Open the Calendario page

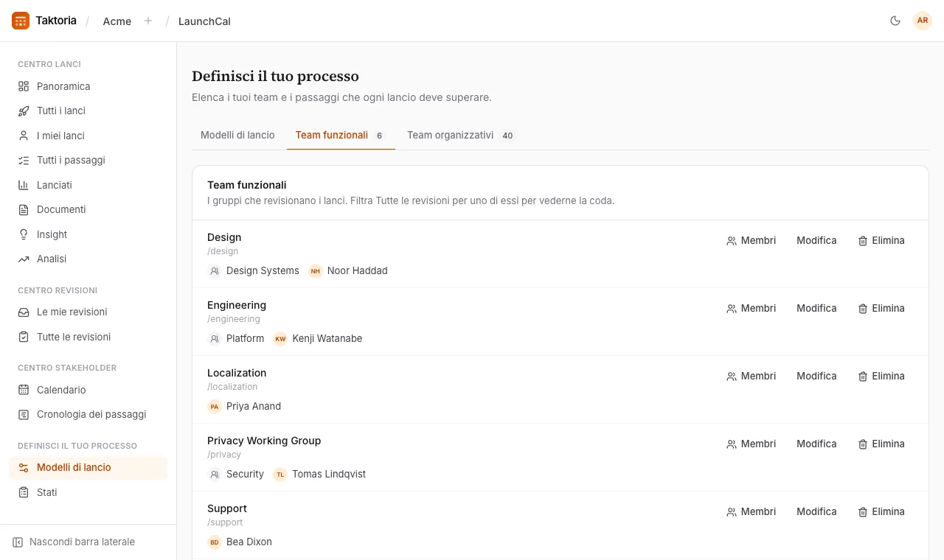[x=88, y=390]
